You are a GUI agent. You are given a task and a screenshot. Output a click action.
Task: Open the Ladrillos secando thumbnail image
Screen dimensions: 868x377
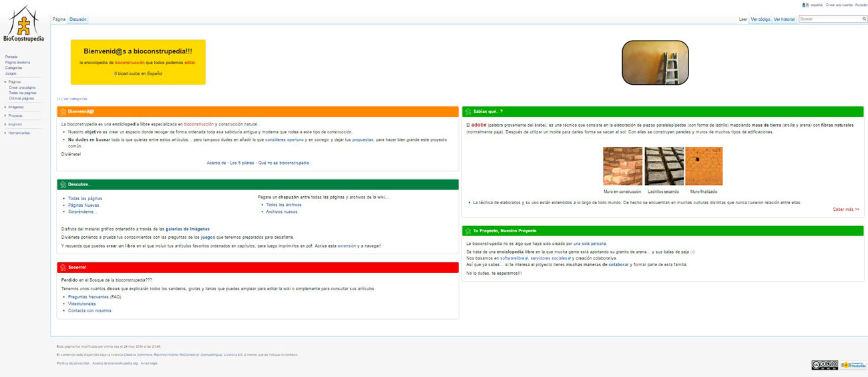coord(663,166)
